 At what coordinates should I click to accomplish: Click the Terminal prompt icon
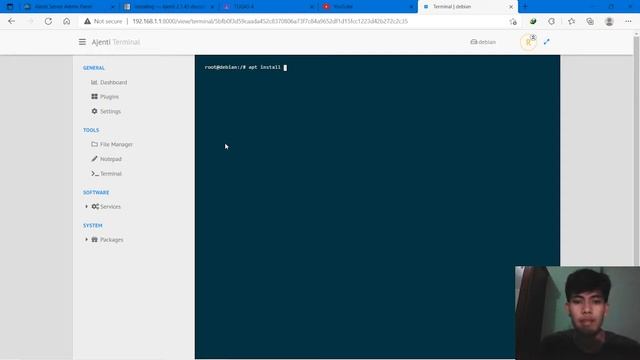(95, 173)
